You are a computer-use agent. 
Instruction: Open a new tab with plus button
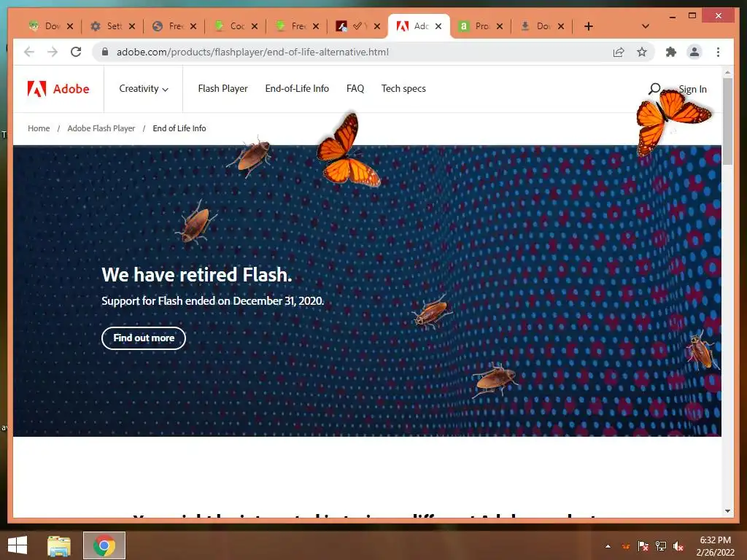coord(589,26)
